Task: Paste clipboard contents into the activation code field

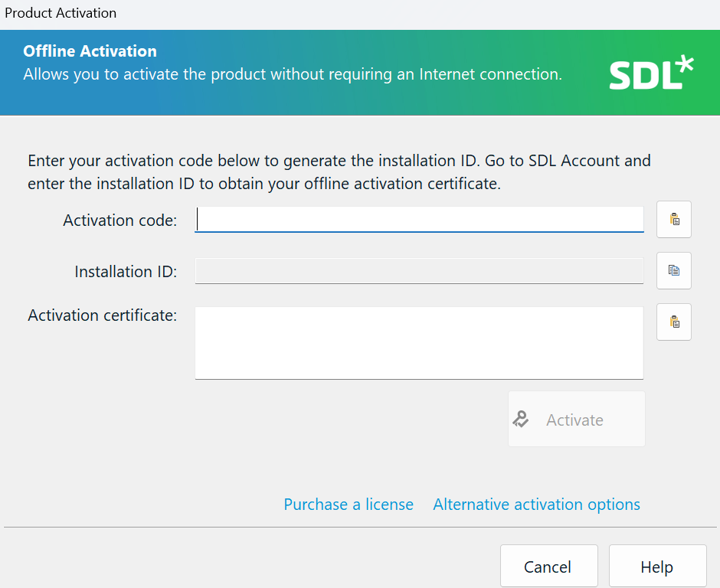Action: [673, 220]
